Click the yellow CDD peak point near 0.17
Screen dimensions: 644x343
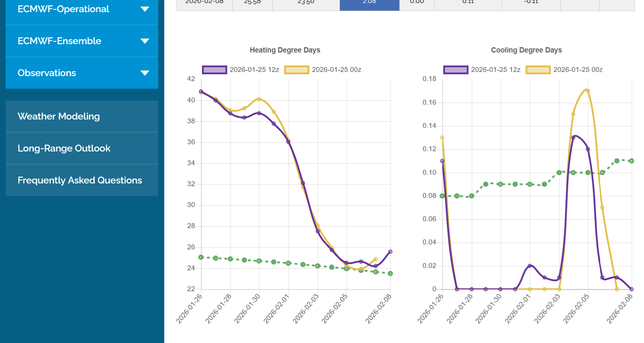pos(588,91)
